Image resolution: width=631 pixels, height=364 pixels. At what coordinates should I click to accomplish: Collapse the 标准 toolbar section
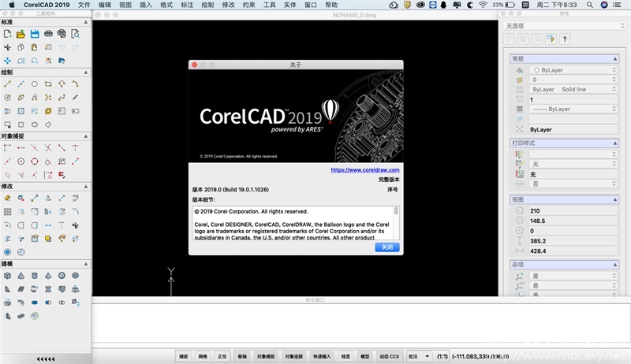[86, 22]
